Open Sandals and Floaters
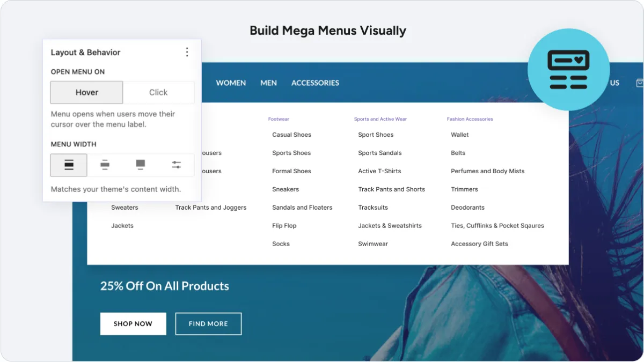The height and width of the screenshot is (362, 644). point(302,208)
